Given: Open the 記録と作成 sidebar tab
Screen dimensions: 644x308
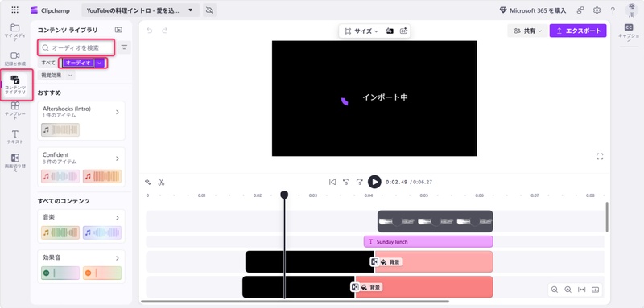Looking at the screenshot, I should click(15, 59).
